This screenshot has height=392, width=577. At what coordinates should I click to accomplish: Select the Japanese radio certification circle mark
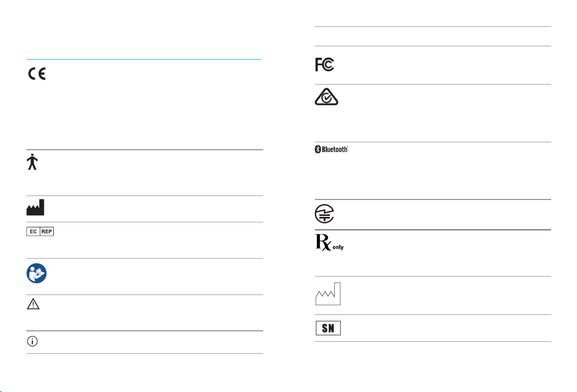[x=324, y=214]
